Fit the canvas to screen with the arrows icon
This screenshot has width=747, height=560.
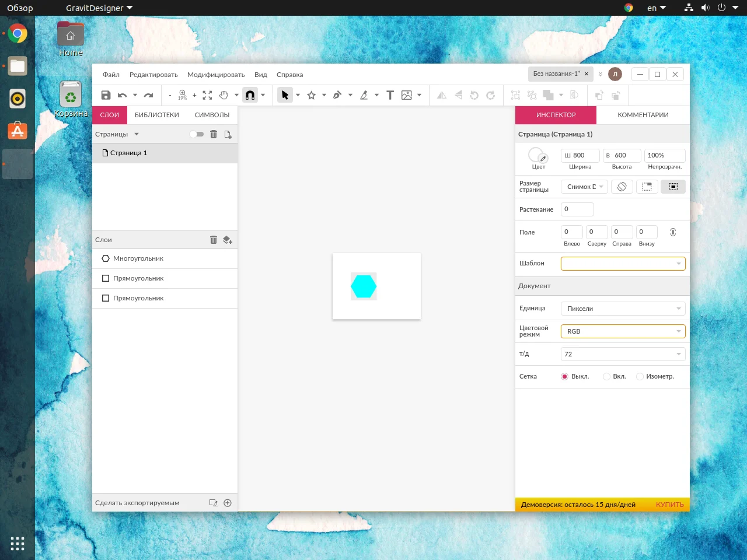click(207, 95)
